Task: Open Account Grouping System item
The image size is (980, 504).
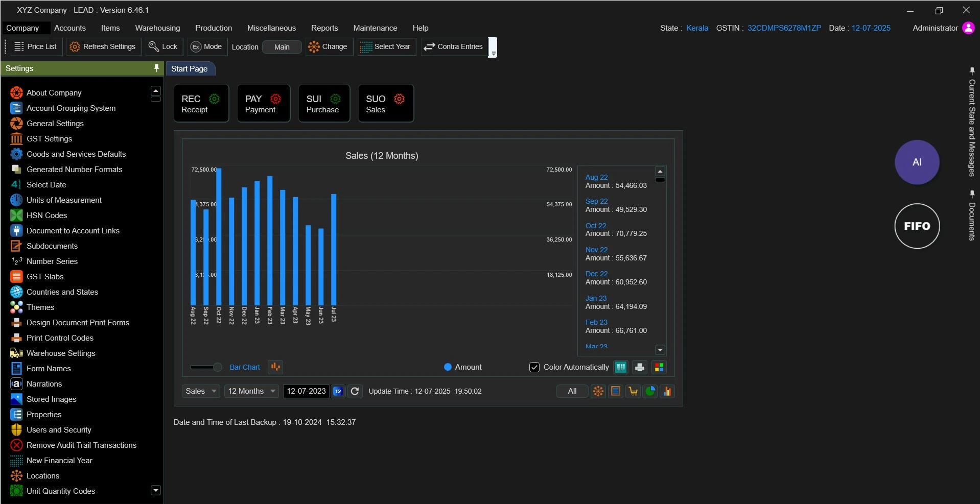Action: [x=71, y=108]
